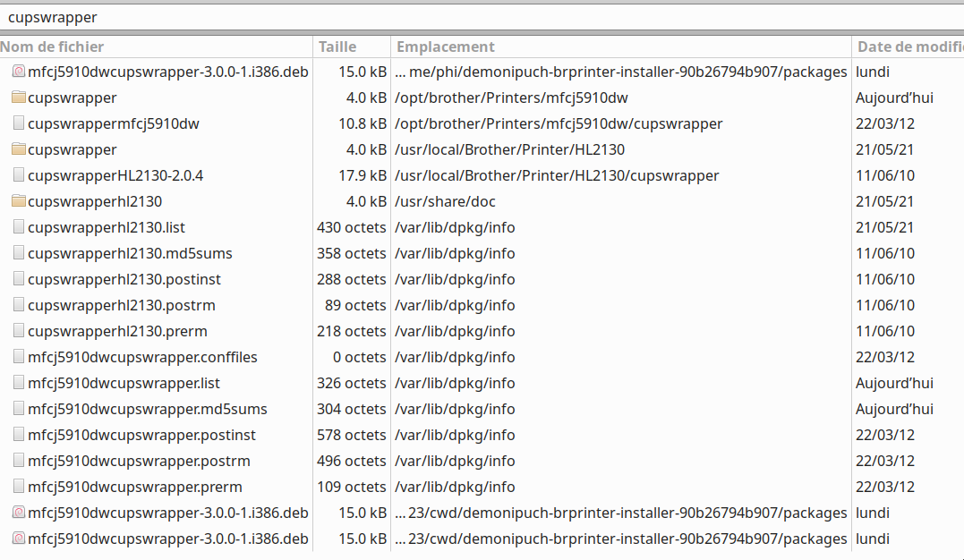Click the cupswrapperhl2130 folder icon
The image size is (964, 560).
tap(19, 201)
